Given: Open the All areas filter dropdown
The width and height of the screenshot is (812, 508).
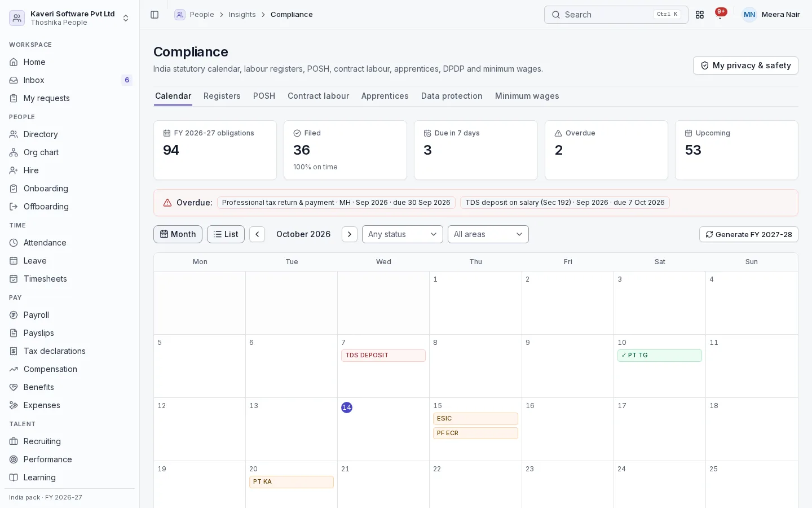Looking at the screenshot, I should coord(488,234).
